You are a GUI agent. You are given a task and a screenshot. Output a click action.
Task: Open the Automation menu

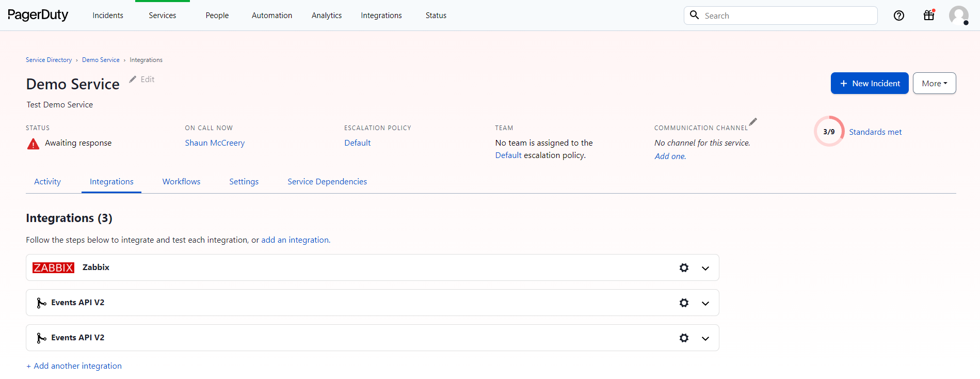click(272, 15)
